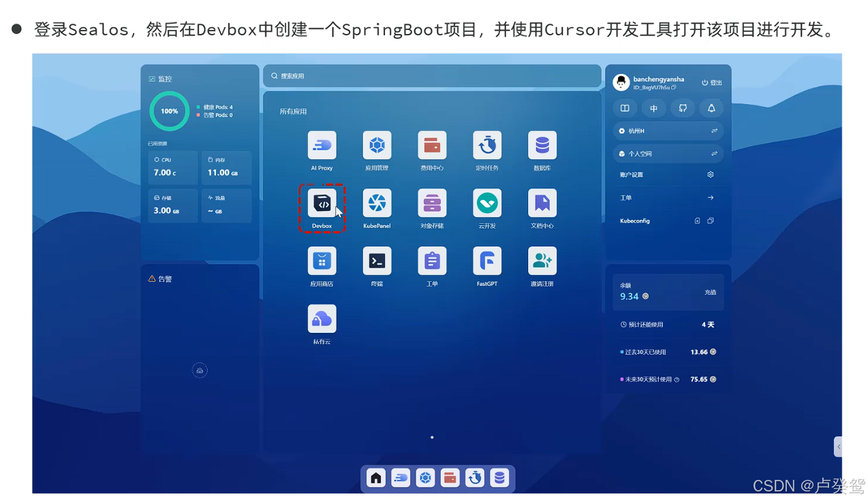
Task: Switch workspace via 个人空间 selector
Action: (x=668, y=154)
